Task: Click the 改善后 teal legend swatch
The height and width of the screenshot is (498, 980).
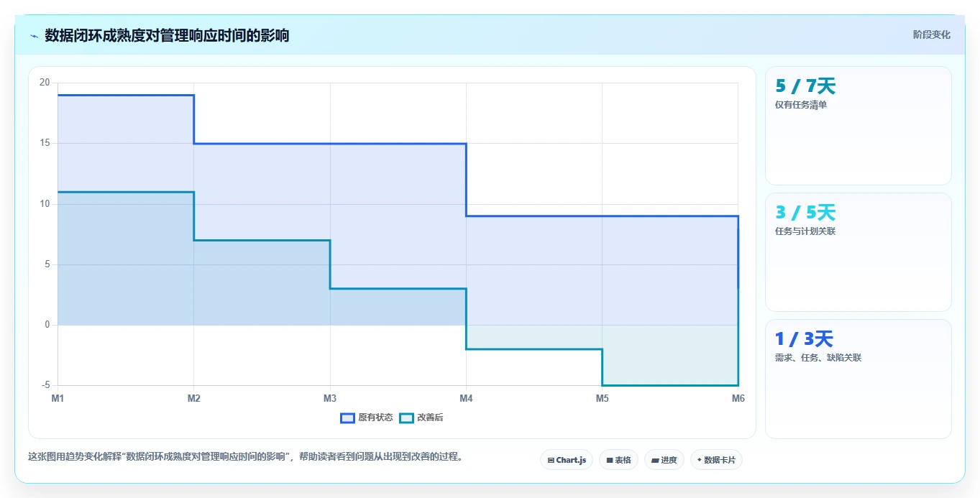Action: tap(407, 418)
